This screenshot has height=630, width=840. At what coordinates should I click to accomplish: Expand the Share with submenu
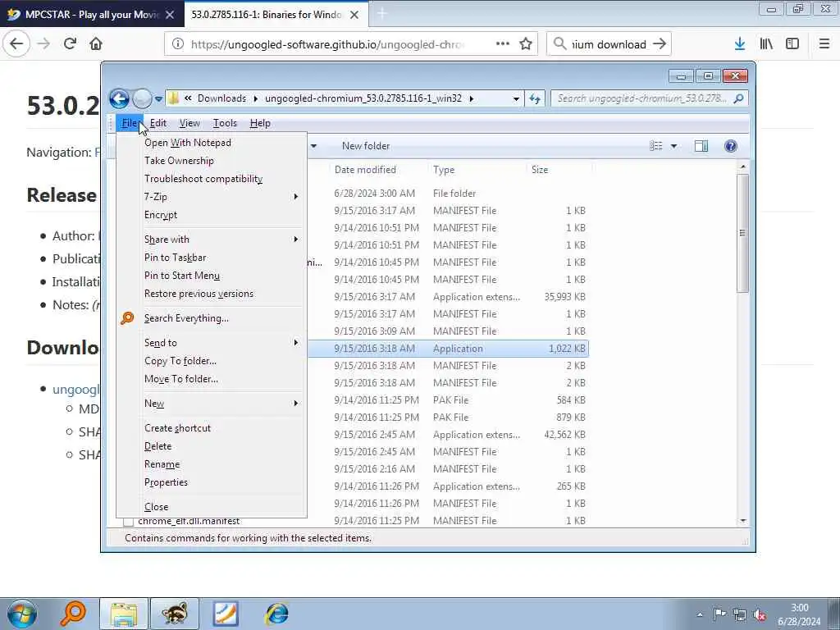295,240
